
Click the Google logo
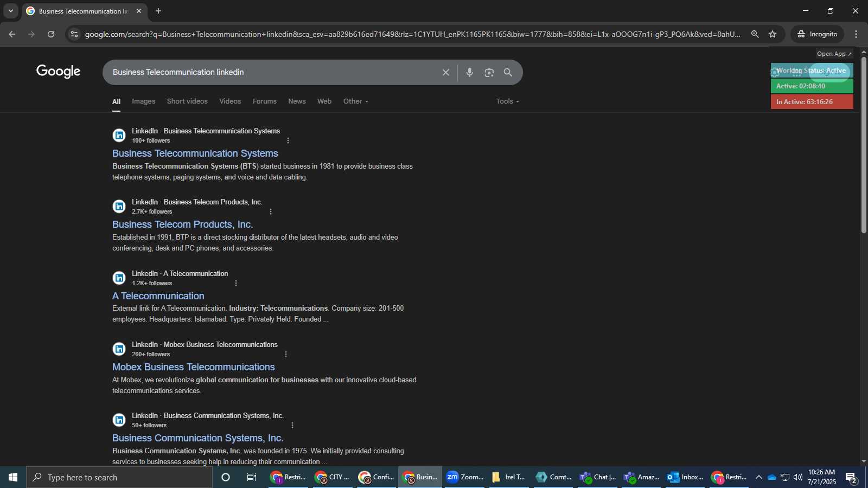coord(59,72)
